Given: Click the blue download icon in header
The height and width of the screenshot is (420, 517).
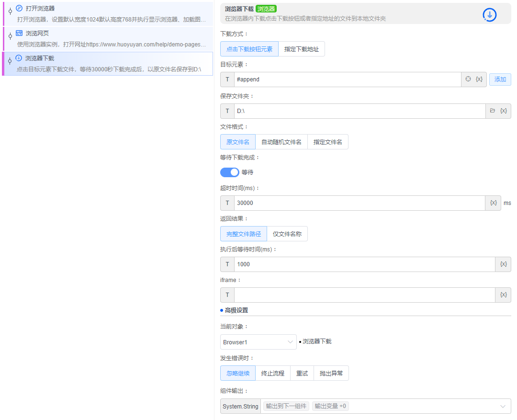Looking at the screenshot, I should coord(489,15).
